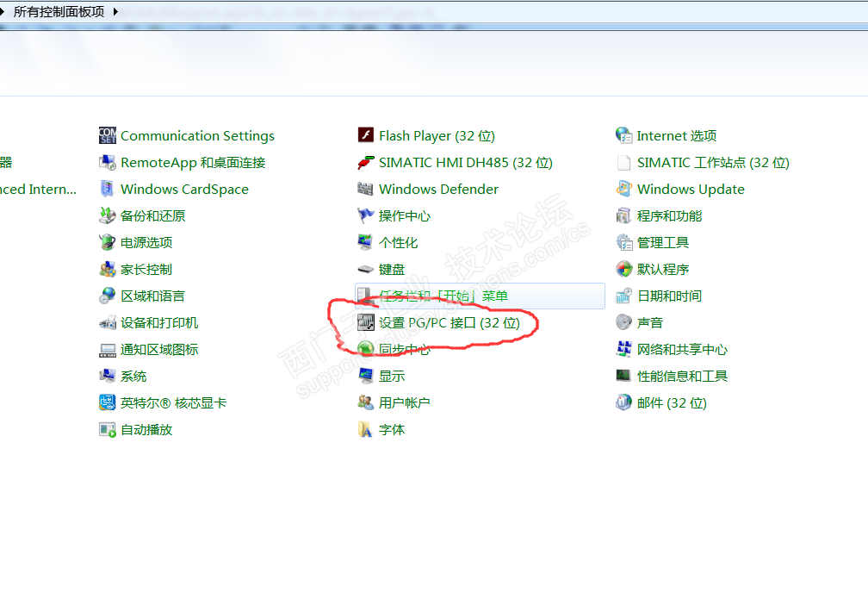Viewport: 868px width, 592px height.
Task: Open the 区域和语言 link text
Action: point(152,296)
